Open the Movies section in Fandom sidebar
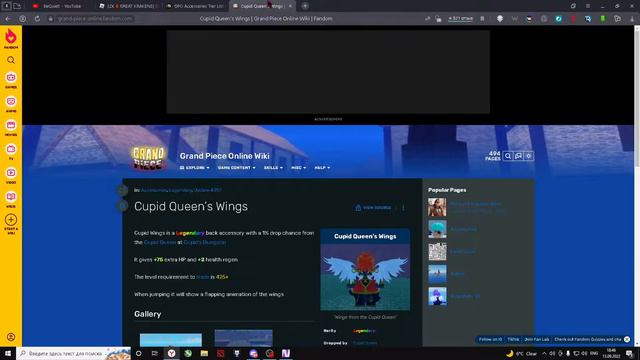Screen dimensions: 640x360 coord(11,127)
